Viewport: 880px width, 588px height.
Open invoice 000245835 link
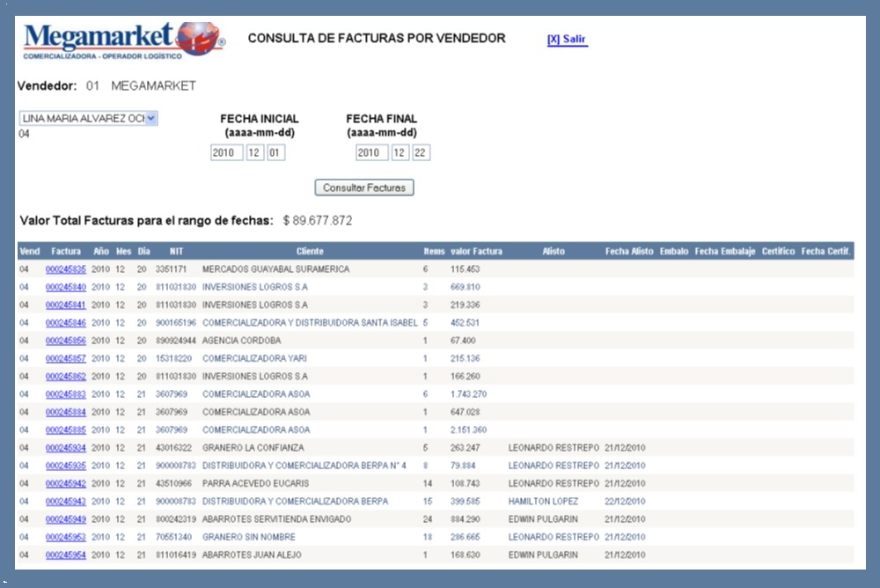[x=66, y=269]
